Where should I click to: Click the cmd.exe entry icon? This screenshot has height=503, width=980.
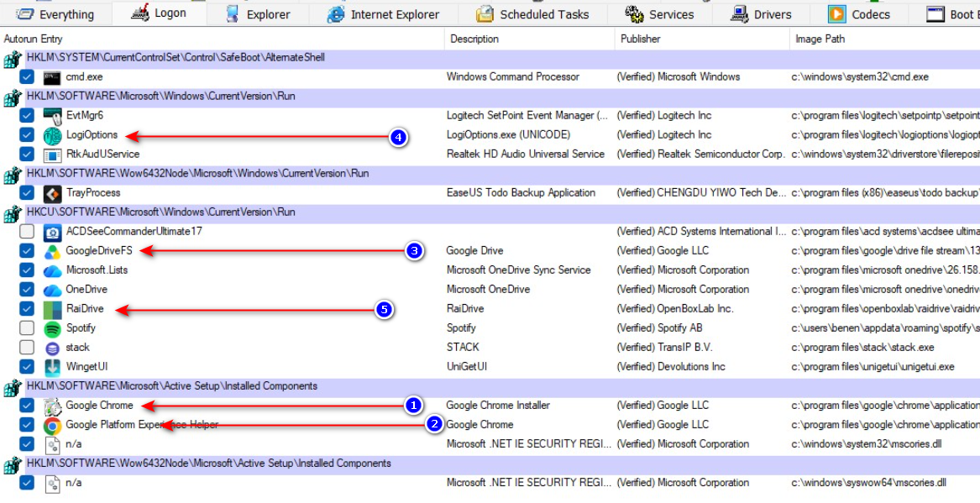(52, 77)
